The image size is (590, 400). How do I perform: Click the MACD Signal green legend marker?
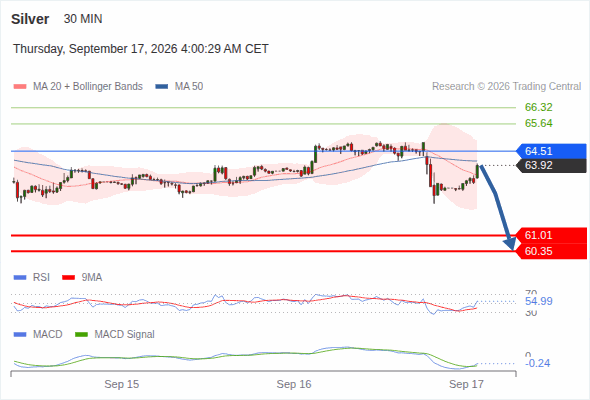click(x=81, y=335)
